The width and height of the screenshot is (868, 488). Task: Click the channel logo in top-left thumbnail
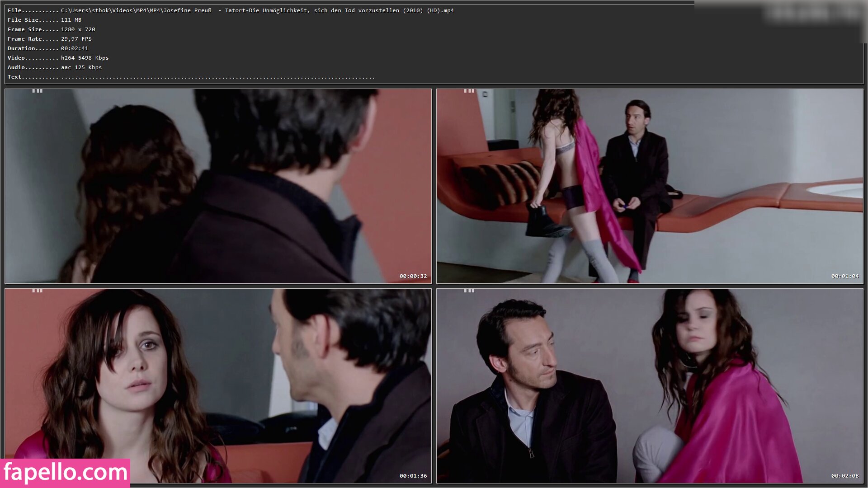pyautogui.click(x=38, y=91)
